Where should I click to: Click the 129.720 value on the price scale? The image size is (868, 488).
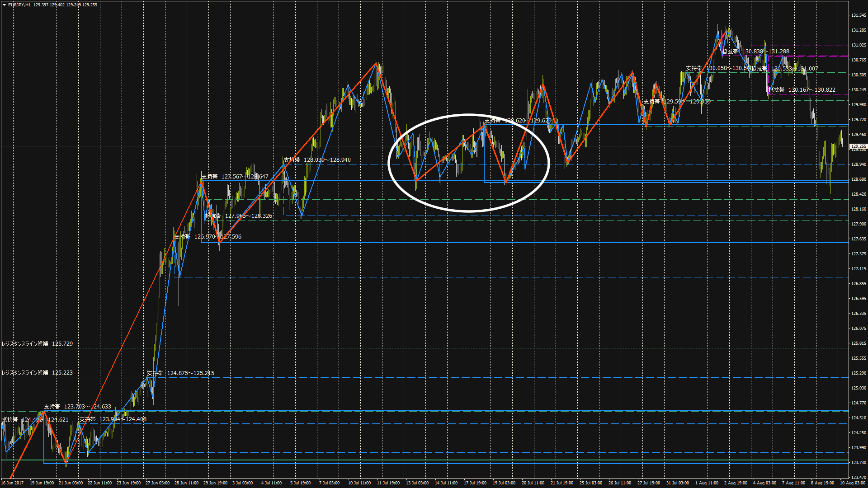click(x=859, y=120)
